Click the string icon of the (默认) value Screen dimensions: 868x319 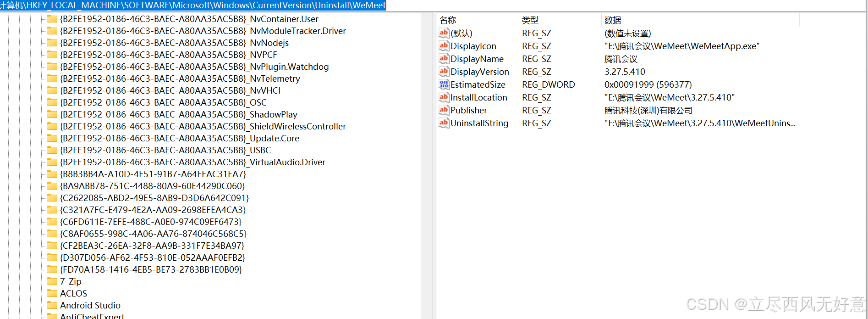click(x=444, y=33)
